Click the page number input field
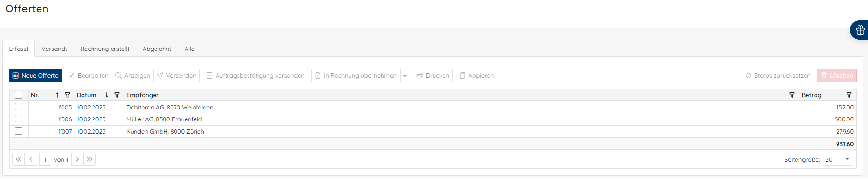Viewport: 868px width, 178px height. point(45,159)
